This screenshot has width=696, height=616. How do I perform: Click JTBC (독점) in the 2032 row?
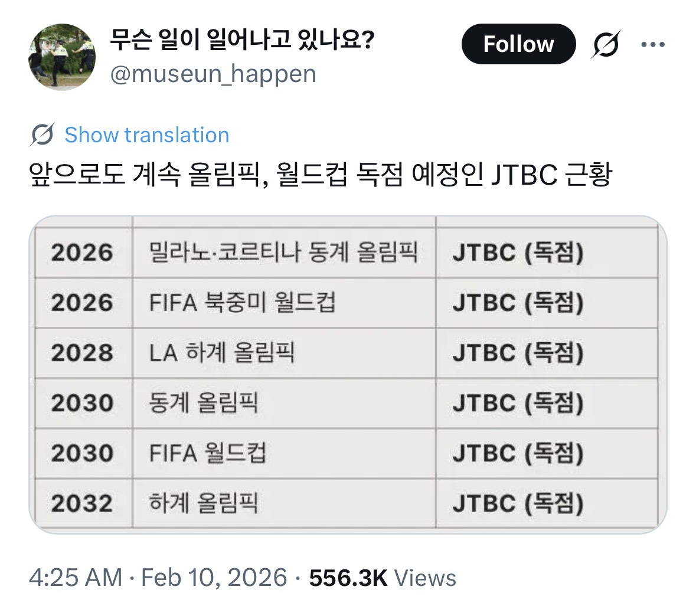click(518, 503)
